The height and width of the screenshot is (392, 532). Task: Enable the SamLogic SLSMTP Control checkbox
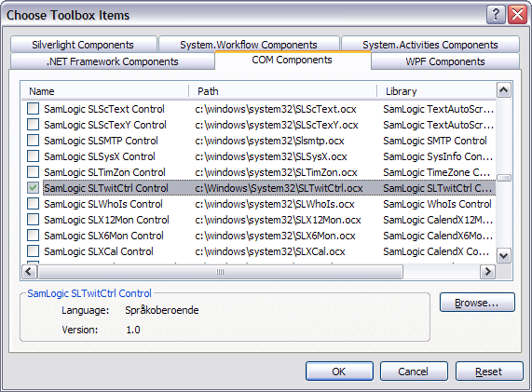pos(33,140)
